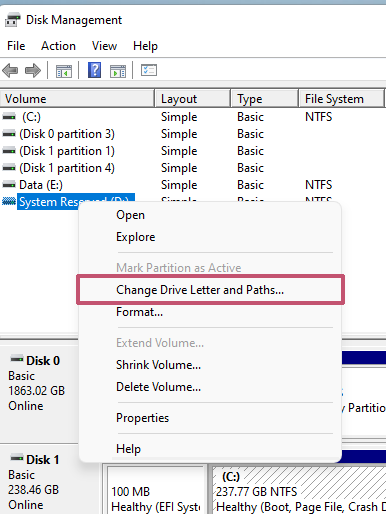The width and height of the screenshot is (386, 514).
Task: Click the drive icon of Disk 0 partition 3
Action: pyautogui.click(x=9, y=134)
